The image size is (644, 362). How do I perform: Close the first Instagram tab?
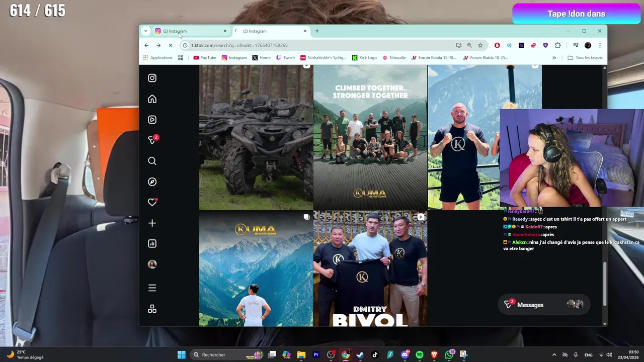[x=225, y=31]
